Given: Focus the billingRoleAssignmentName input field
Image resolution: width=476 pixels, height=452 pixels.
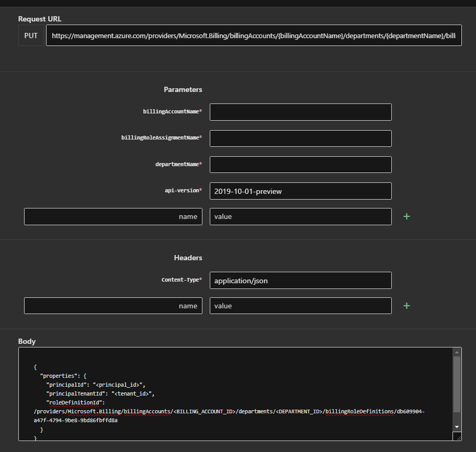Looking at the screenshot, I should click(x=300, y=138).
